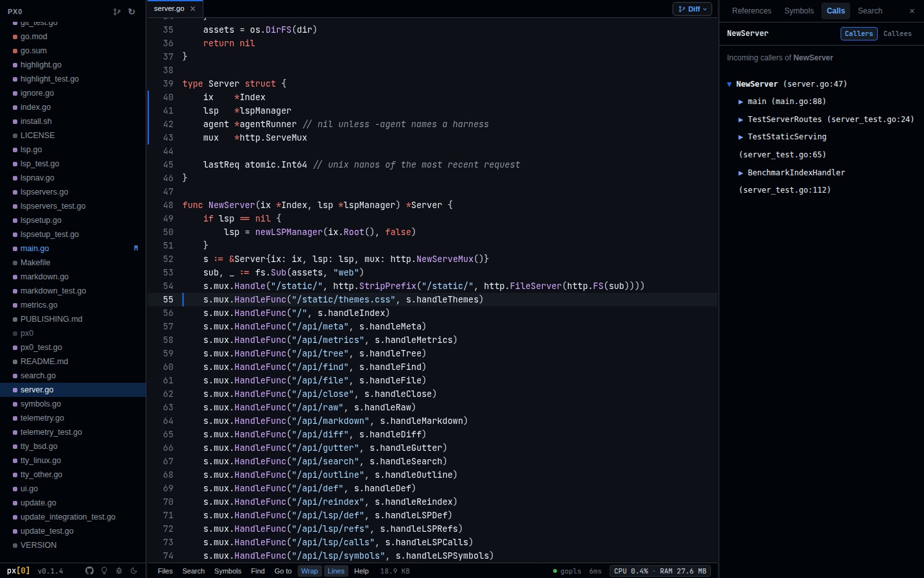Refresh the PX0 file tree

tap(132, 12)
